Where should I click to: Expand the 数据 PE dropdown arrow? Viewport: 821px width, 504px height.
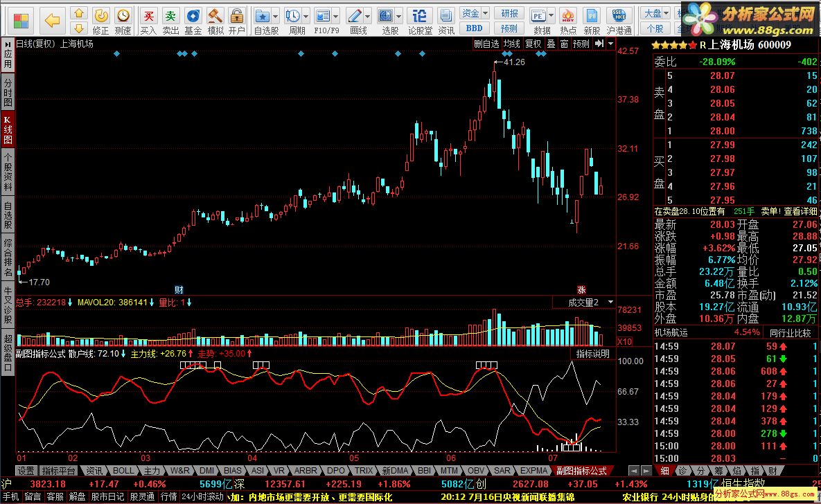551,17
